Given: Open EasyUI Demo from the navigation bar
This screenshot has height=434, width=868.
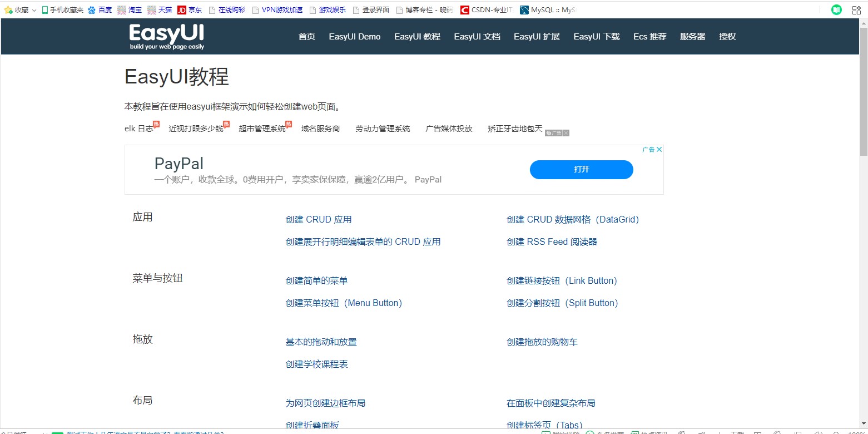Looking at the screenshot, I should point(355,37).
